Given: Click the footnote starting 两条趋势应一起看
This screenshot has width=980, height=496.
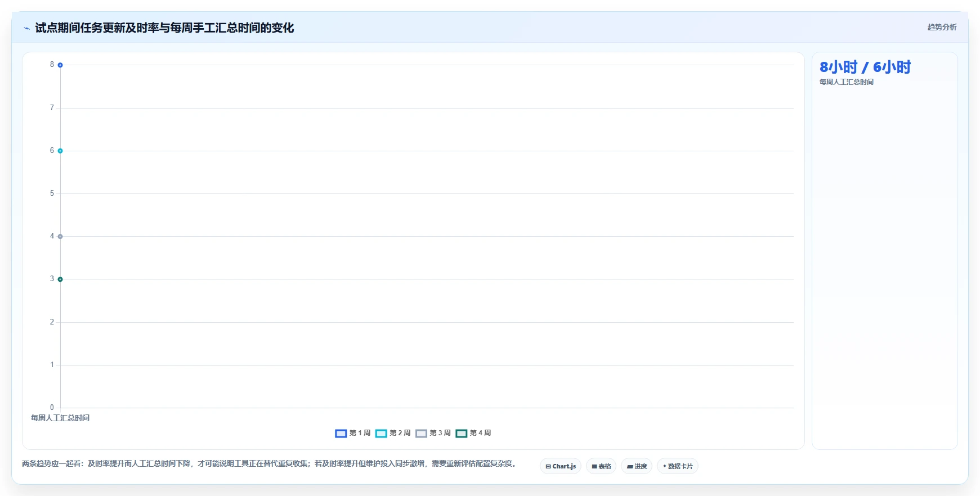Looking at the screenshot, I should (269, 463).
